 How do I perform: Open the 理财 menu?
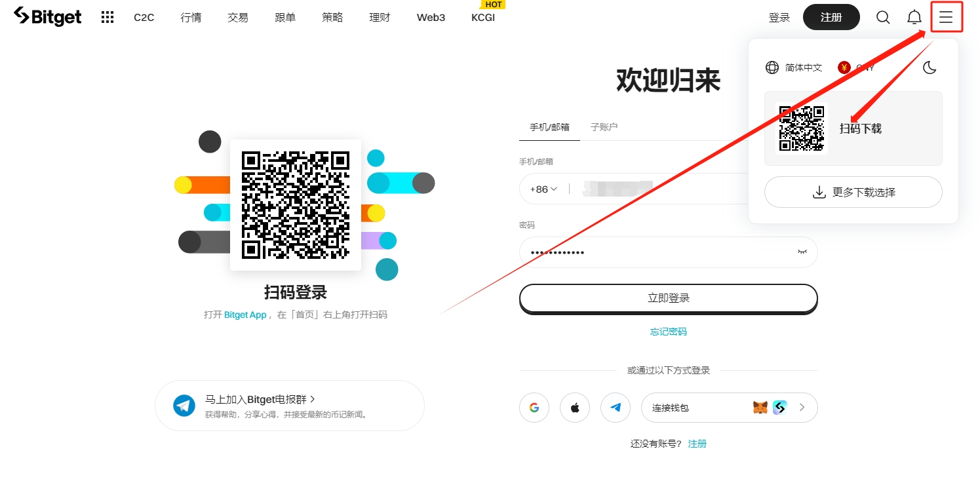pyautogui.click(x=380, y=18)
